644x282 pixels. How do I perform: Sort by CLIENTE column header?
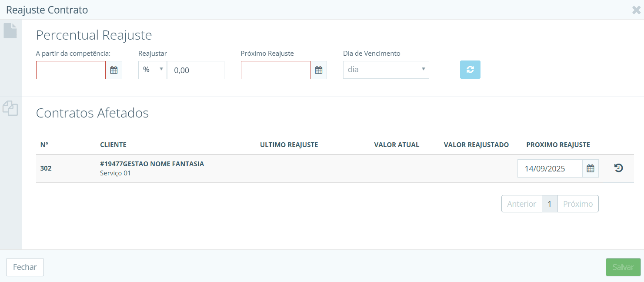tap(113, 145)
